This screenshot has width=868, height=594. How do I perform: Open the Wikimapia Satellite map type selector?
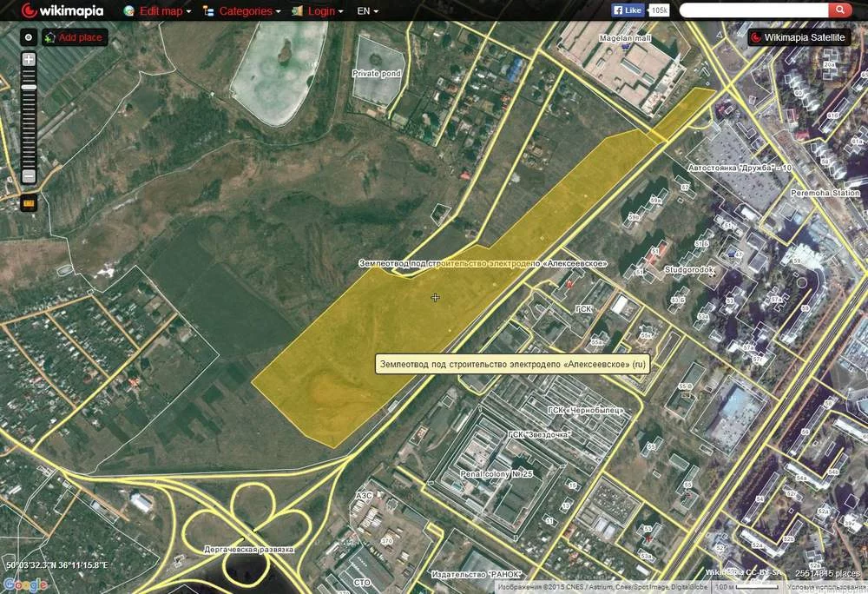click(x=800, y=37)
